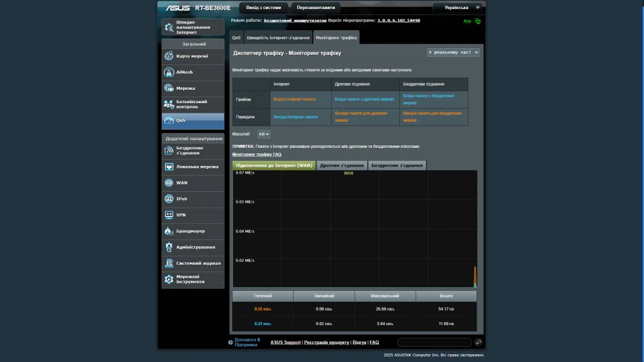Open the Quick Internet Setup wizard icon
The height and width of the screenshot is (362, 644).
(x=169, y=27)
